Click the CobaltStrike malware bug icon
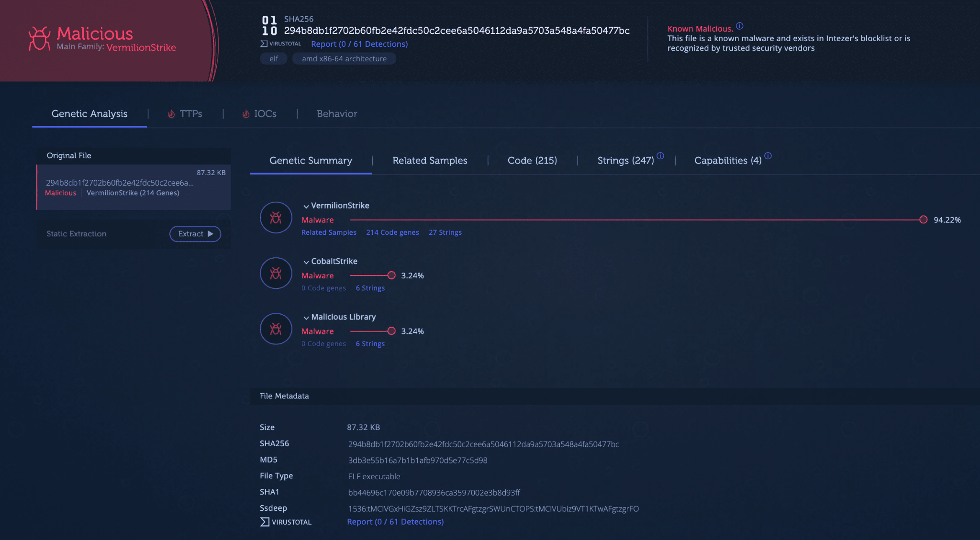 tap(276, 273)
